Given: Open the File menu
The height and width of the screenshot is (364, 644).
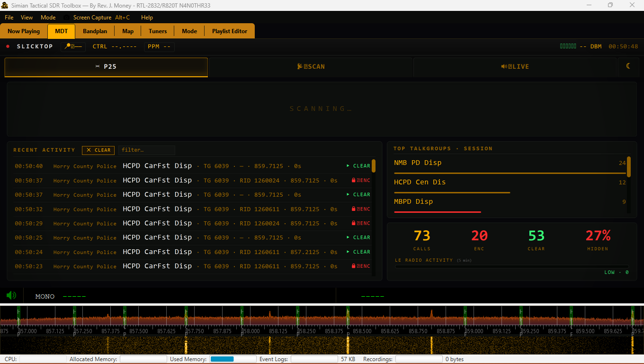Looking at the screenshot, I should point(9,18).
